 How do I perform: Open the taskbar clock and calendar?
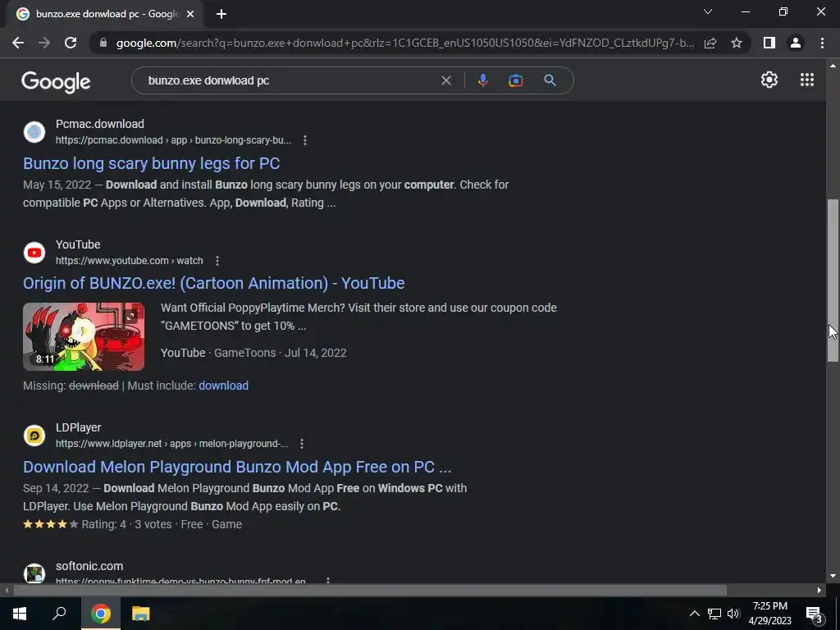[769, 614]
